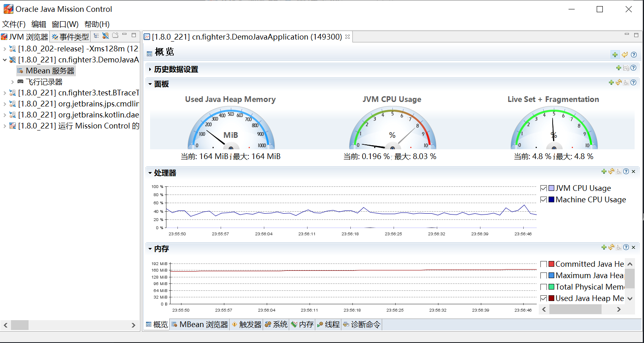644x343 pixels.
Task: Close the DemoJavaApplication editor tab
Action: (x=347, y=37)
